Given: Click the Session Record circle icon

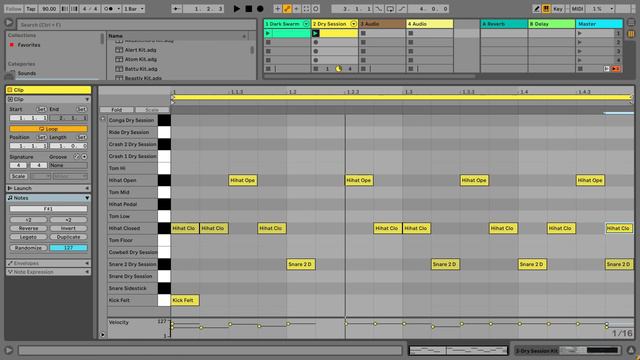Looking at the screenshot, I should (316, 9).
